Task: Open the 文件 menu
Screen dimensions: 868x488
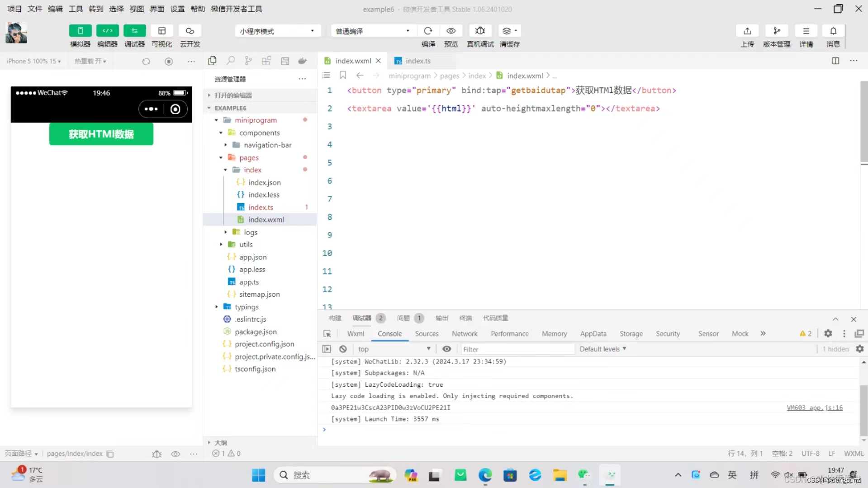Action: pyautogui.click(x=35, y=9)
